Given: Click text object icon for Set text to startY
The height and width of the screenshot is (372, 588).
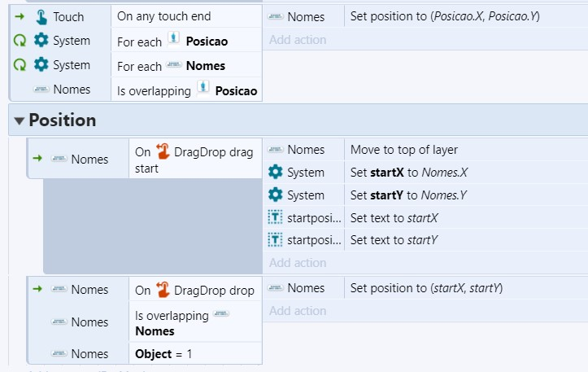Looking at the screenshot, I should tap(275, 240).
